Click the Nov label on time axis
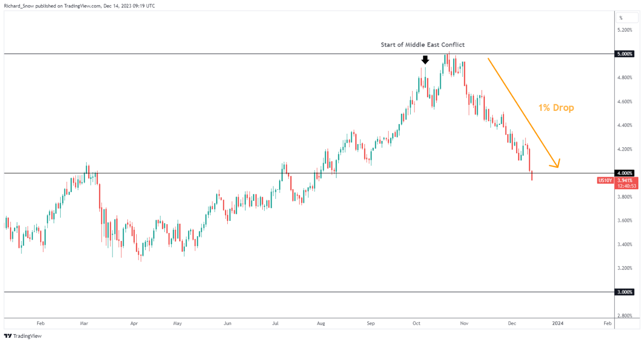This screenshot has width=644, height=343. 464,323
